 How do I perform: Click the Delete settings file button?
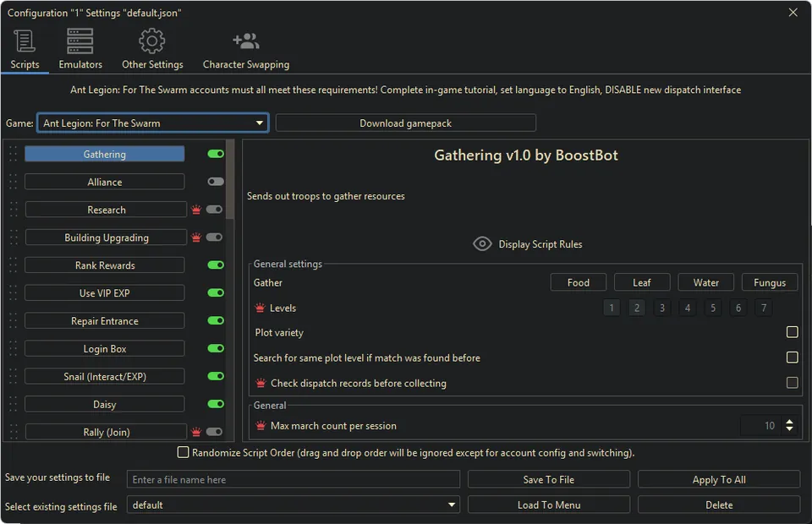click(719, 505)
